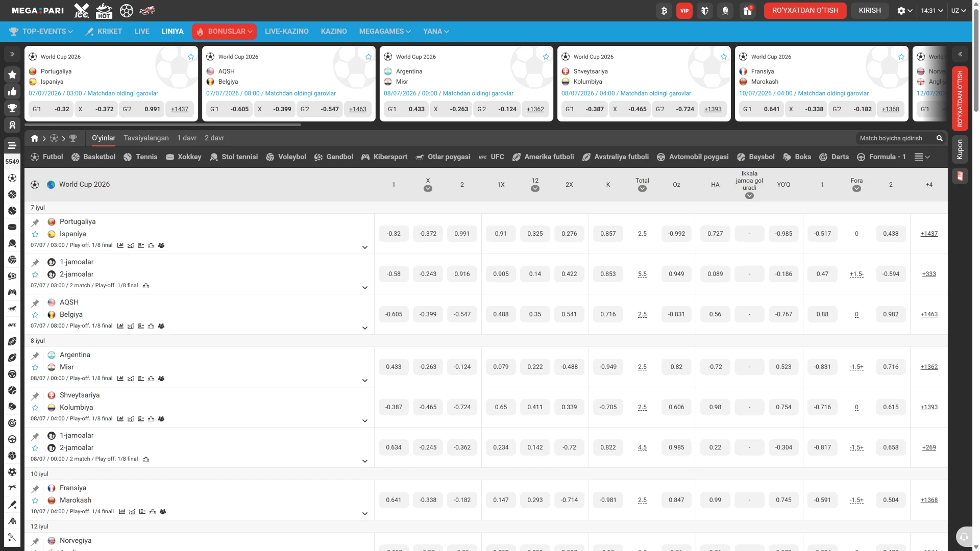Expand BONUSLAR dropdown menu
Image resolution: width=980 pixels, height=551 pixels.
point(225,32)
